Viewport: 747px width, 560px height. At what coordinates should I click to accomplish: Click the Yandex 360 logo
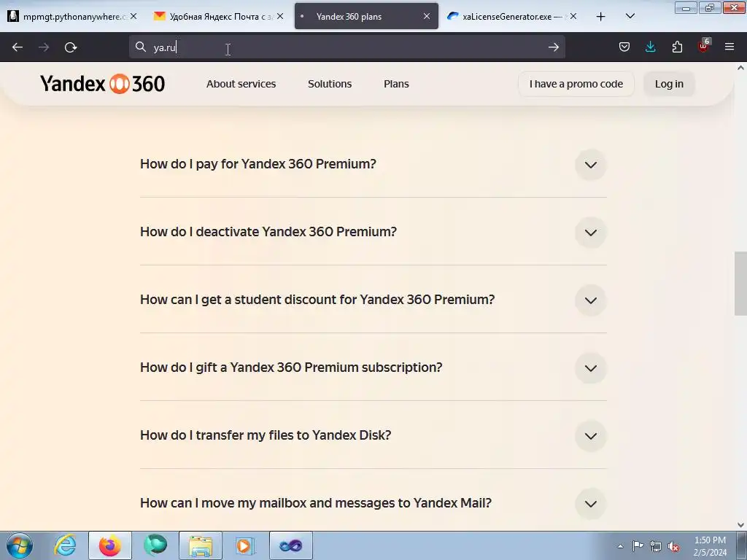pyautogui.click(x=102, y=84)
